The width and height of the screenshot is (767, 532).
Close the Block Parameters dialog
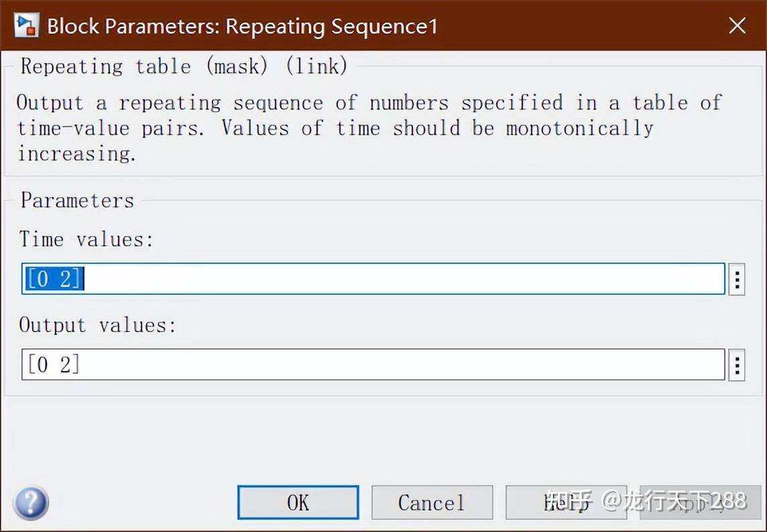click(737, 25)
